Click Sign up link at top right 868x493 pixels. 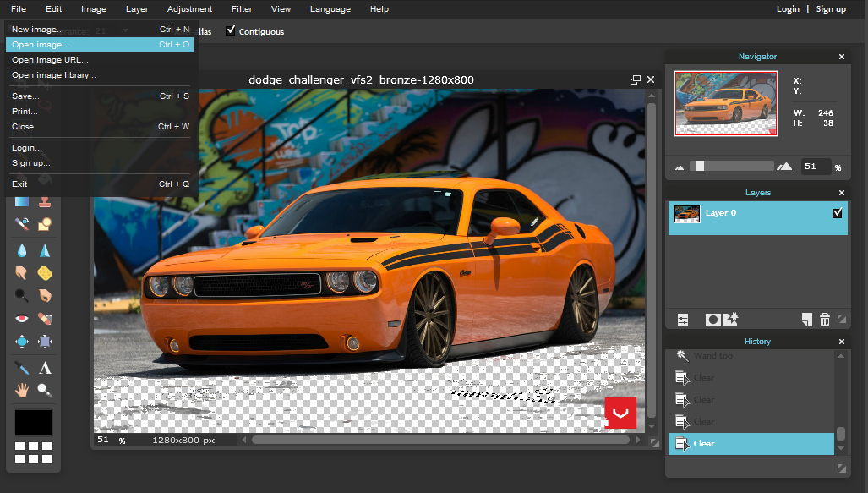pyautogui.click(x=830, y=8)
